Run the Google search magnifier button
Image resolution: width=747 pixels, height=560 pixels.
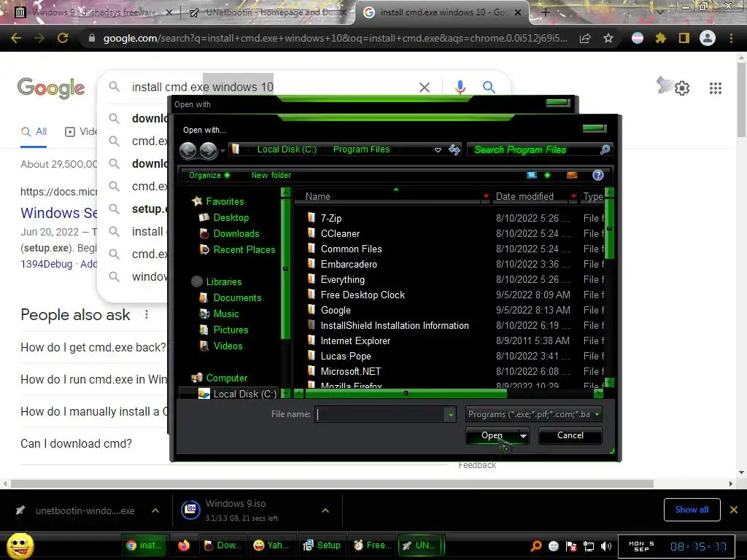coord(489,87)
